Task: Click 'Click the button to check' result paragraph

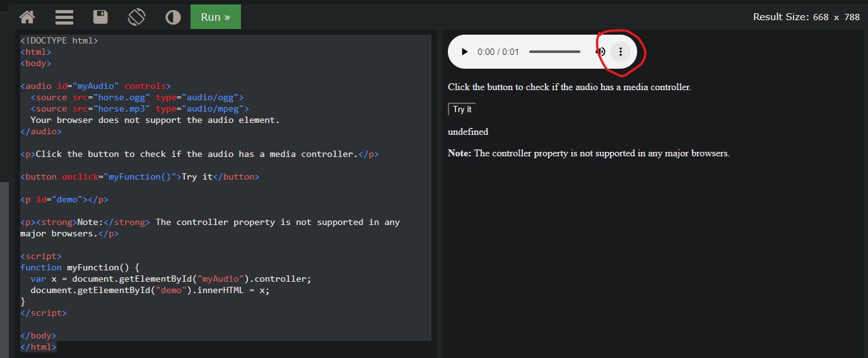Action: coord(570,87)
